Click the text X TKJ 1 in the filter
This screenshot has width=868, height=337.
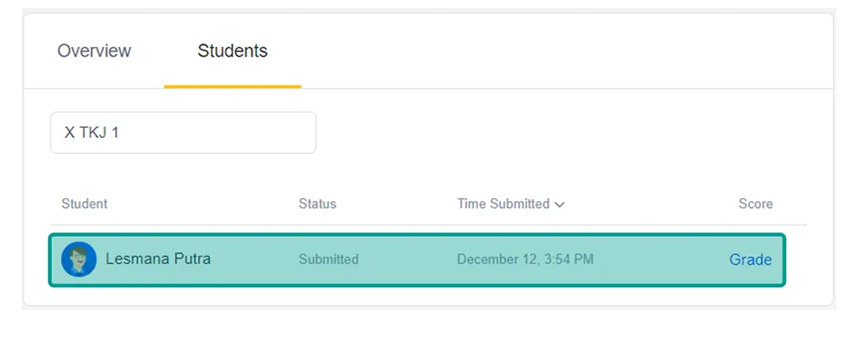tap(91, 132)
